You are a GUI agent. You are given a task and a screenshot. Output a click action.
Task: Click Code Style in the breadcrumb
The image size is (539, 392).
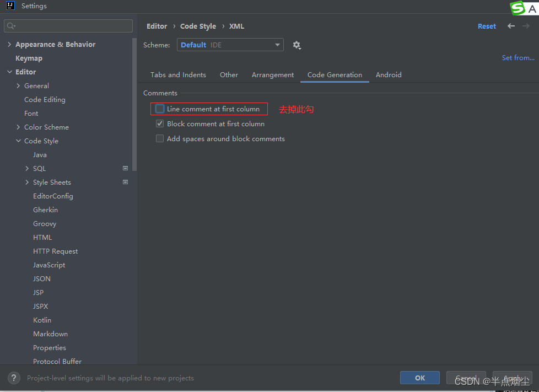tap(198, 26)
